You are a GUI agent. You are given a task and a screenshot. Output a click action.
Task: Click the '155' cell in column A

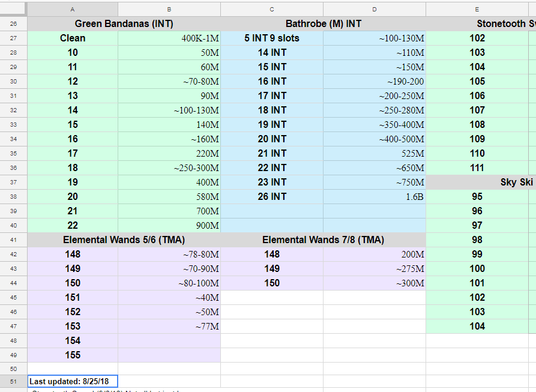coord(73,355)
